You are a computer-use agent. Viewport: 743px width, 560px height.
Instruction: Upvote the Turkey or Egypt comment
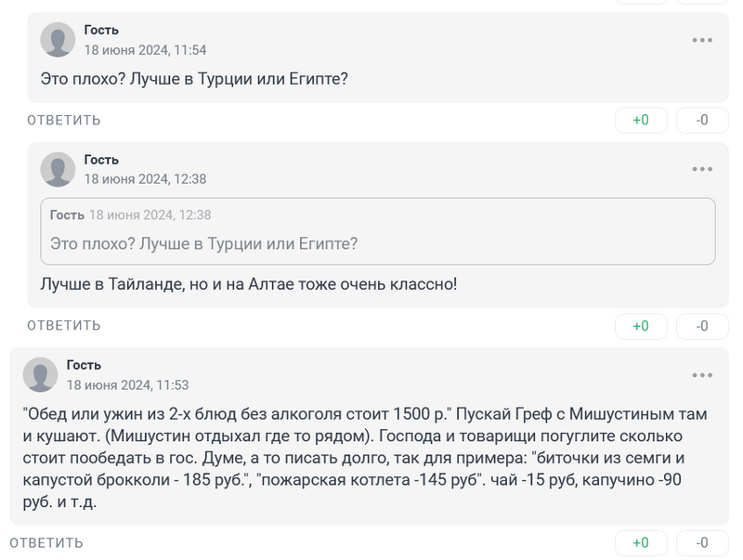(x=641, y=121)
